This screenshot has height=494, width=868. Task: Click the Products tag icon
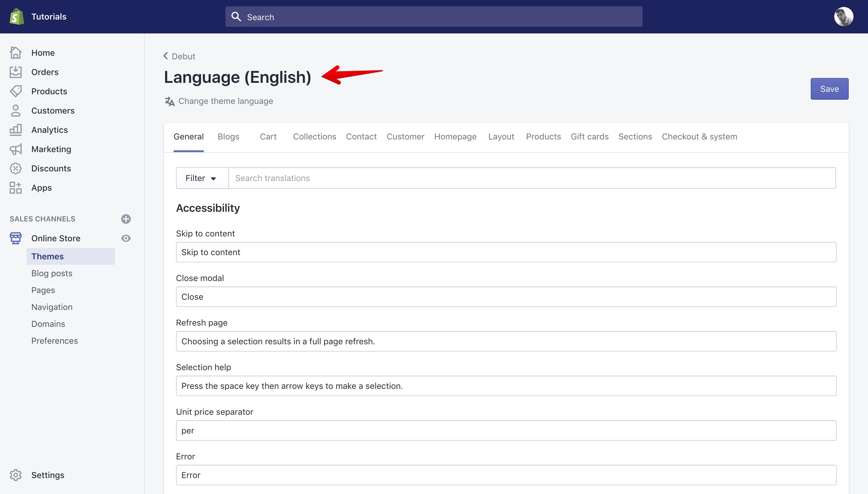(16, 91)
